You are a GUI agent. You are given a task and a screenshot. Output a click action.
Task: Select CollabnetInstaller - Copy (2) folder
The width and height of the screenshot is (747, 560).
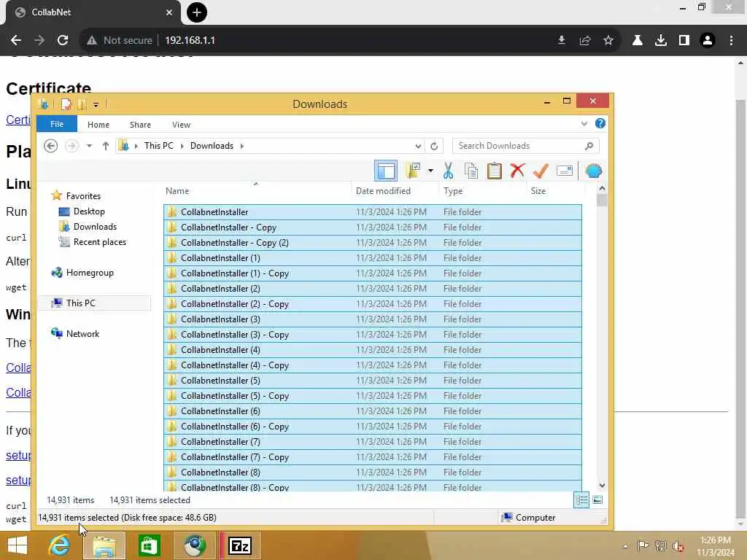[372, 242]
